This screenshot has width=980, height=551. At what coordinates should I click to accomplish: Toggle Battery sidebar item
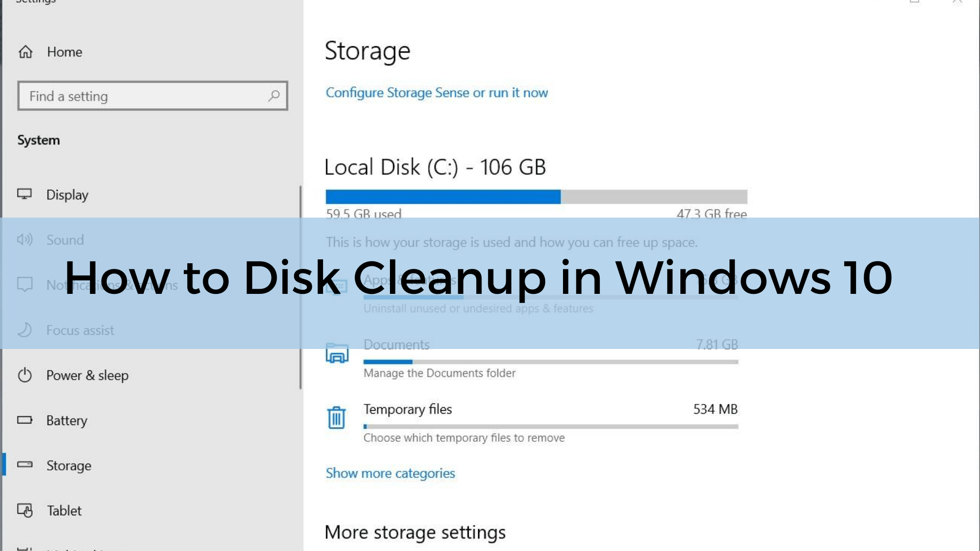[67, 420]
